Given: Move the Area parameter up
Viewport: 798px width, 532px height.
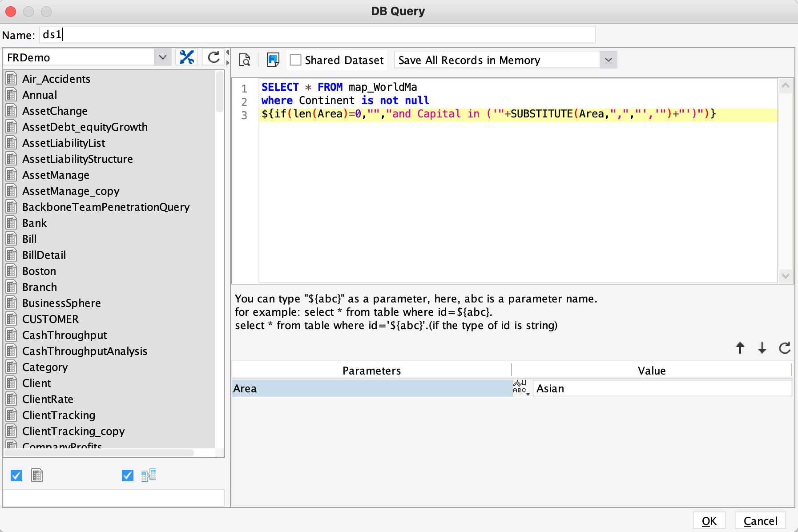Looking at the screenshot, I should (x=739, y=348).
